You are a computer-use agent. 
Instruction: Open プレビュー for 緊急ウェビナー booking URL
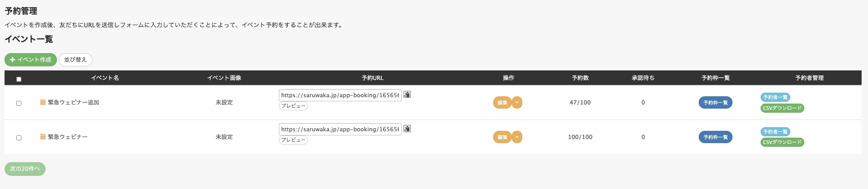coord(293,140)
